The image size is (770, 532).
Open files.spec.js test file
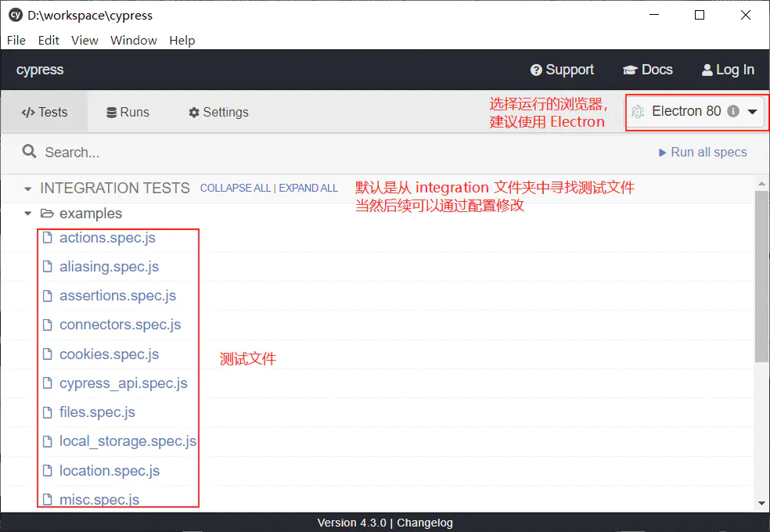click(x=97, y=412)
